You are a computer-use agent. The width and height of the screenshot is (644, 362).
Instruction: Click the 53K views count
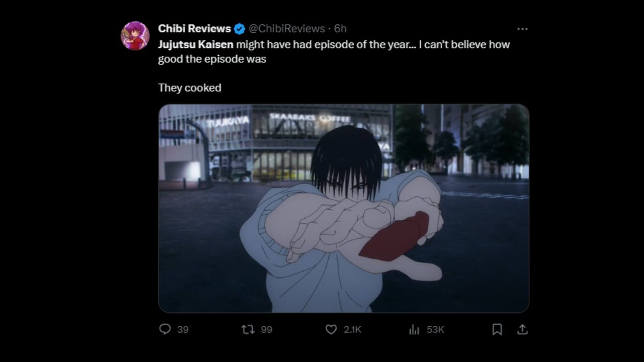[435, 329]
